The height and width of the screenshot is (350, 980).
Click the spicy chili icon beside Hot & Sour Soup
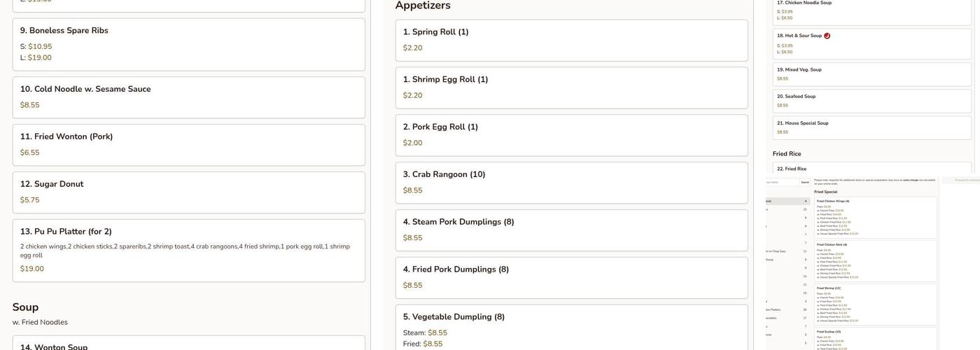(827, 36)
